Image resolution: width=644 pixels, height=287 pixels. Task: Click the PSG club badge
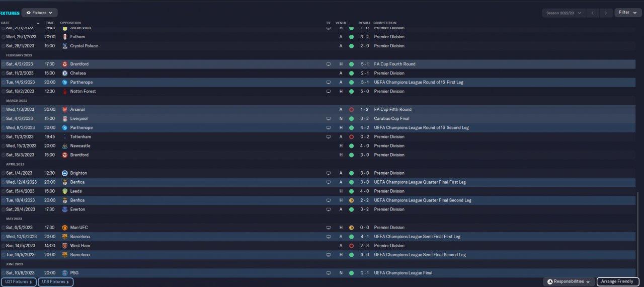coord(64,272)
